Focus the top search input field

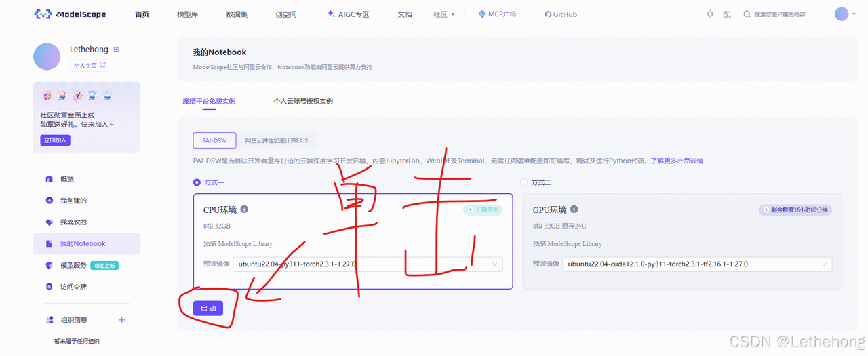782,14
